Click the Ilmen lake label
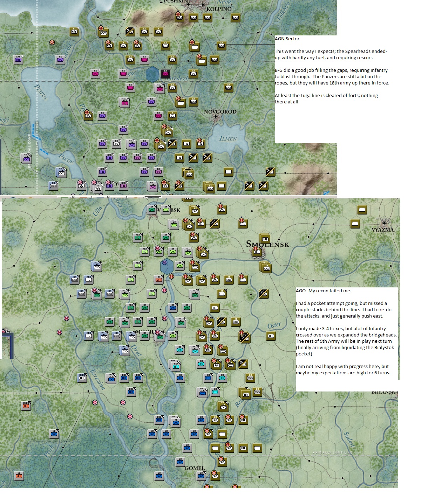The image size is (435, 504). point(228,138)
